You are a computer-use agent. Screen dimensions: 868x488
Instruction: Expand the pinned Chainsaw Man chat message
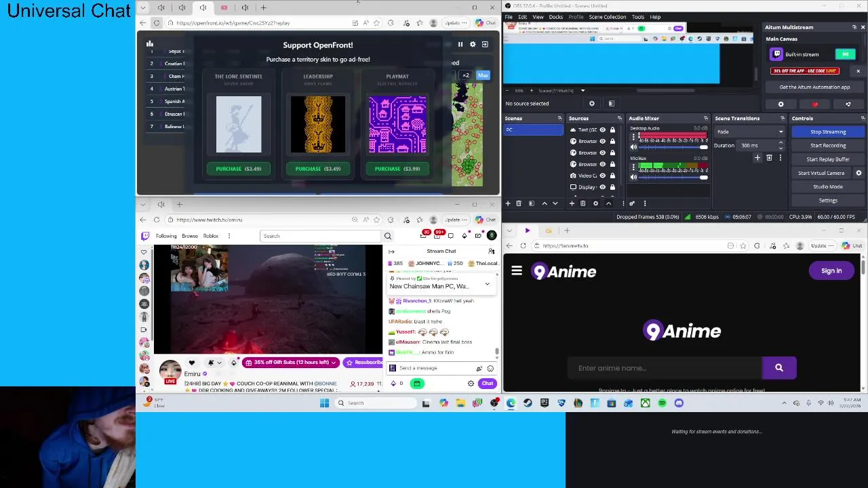click(487, 283)
